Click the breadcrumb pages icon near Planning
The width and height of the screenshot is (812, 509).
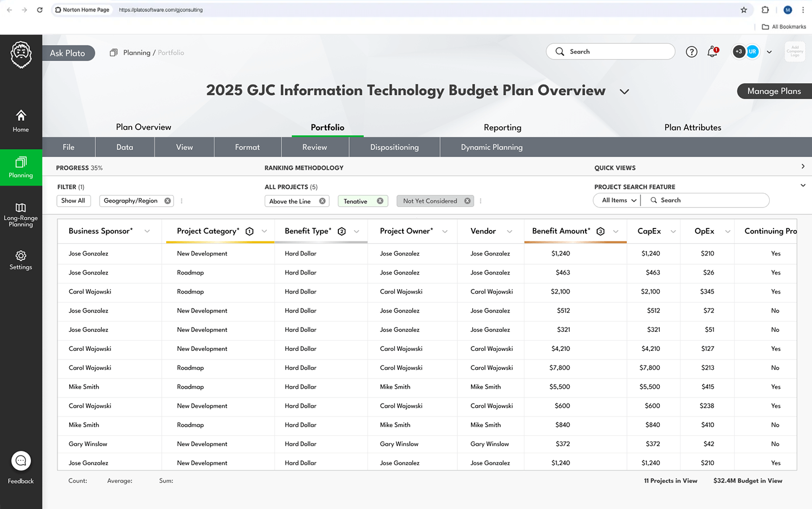tap(114, 53)
